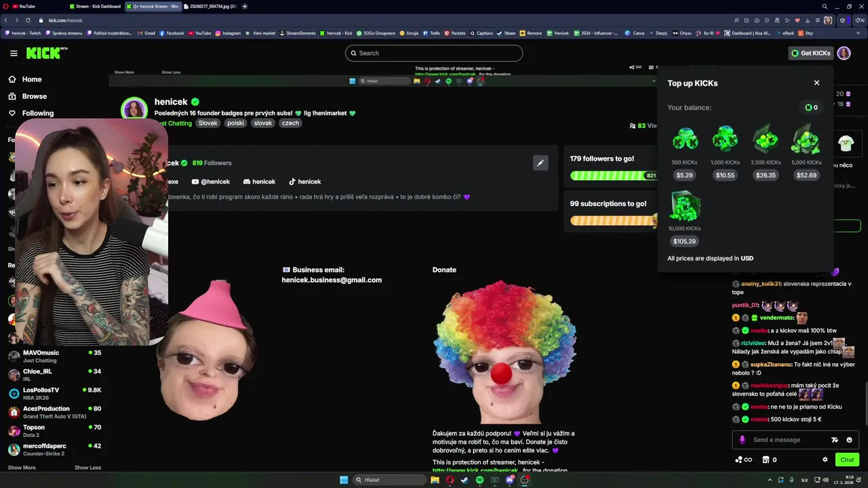Image resolution: width=868 pixels, height=488 pixels.
Task: Open the user profile avatar menu
Action: [844, 53]
